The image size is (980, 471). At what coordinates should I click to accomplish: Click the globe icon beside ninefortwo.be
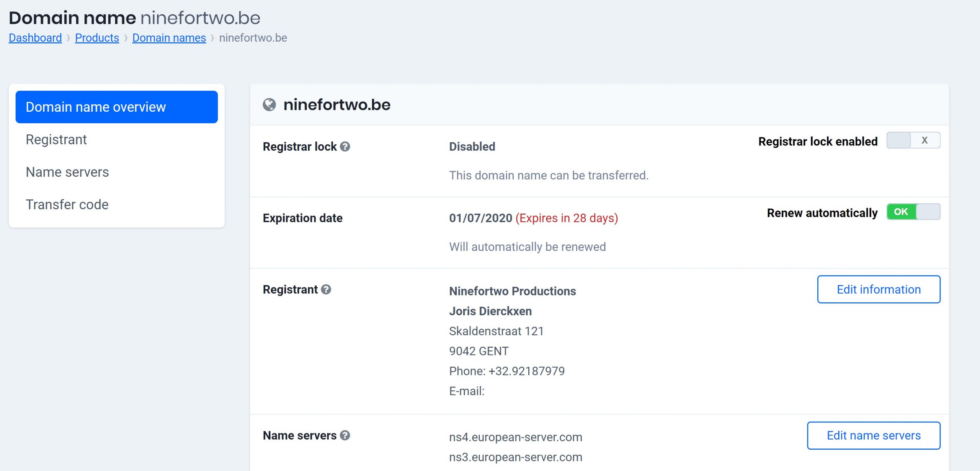(270, 106)
